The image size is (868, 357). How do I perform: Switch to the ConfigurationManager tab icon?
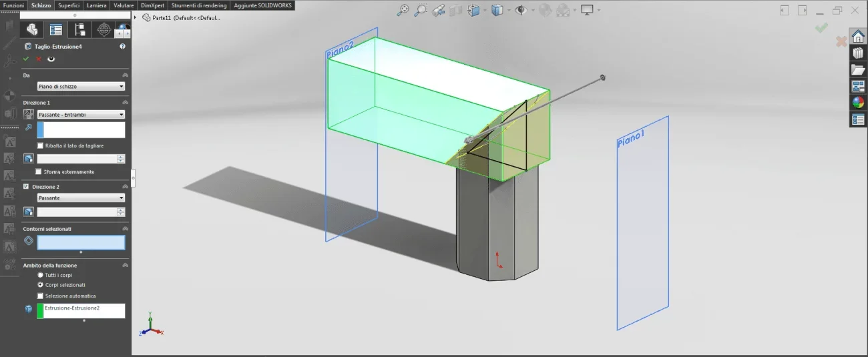[80, 29]
